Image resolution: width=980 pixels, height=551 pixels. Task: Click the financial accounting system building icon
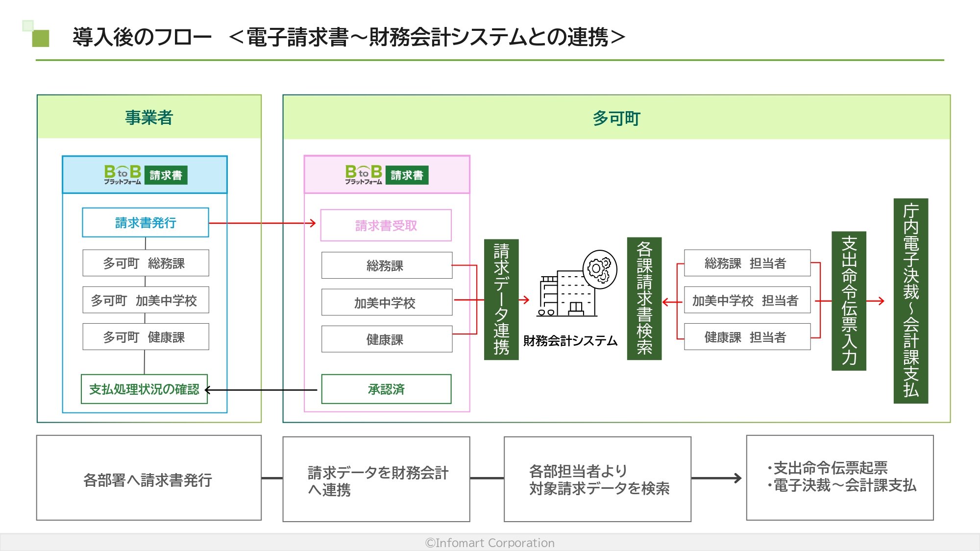(x=576, y=283)
